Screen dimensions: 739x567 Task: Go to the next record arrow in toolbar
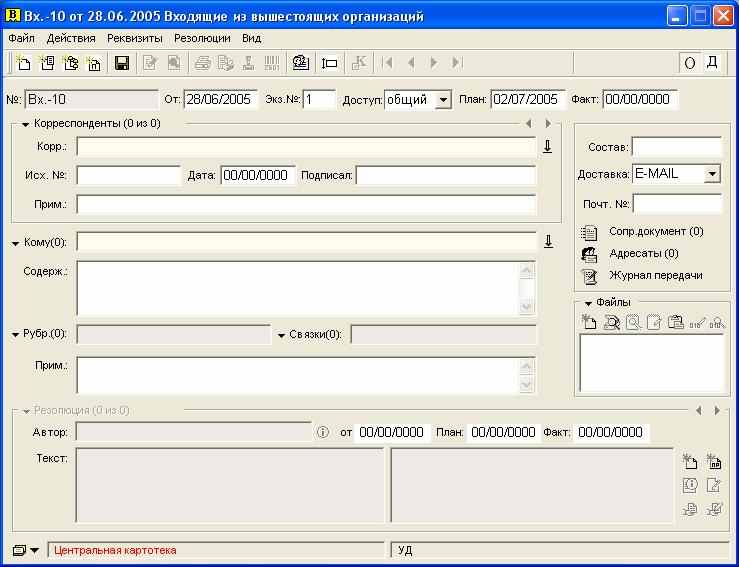point(434,63)
